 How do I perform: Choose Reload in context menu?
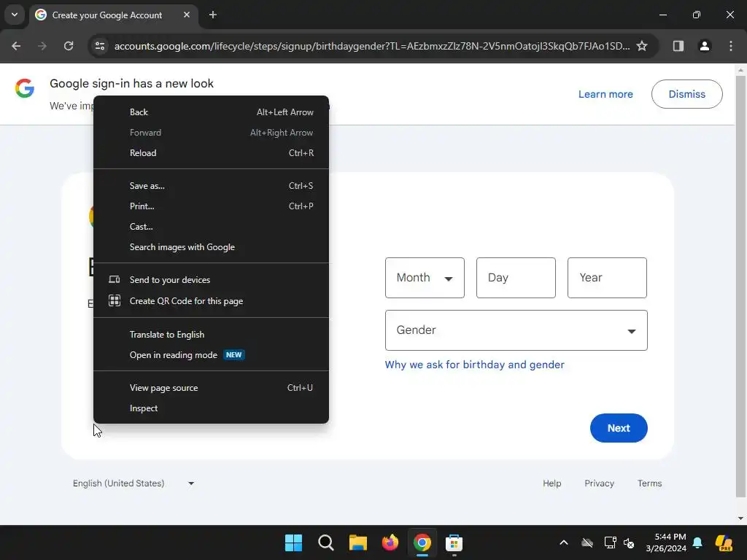coord(211,153)
